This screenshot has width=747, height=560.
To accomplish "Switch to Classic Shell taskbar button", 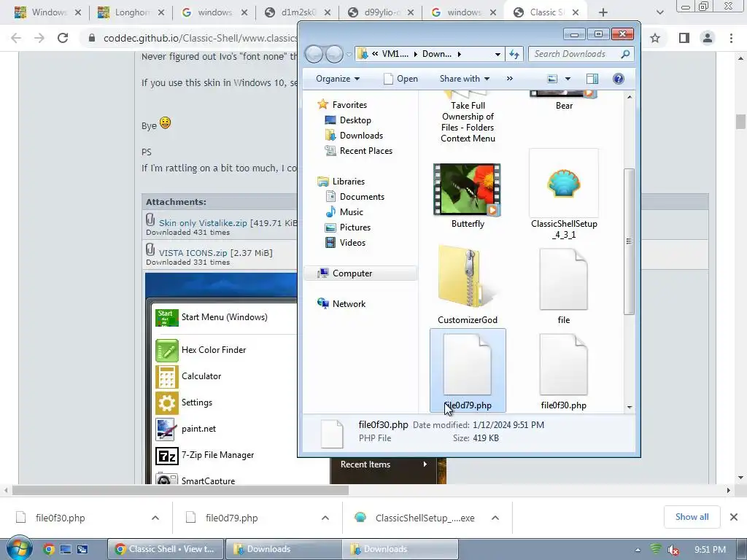I will [166, 549].
